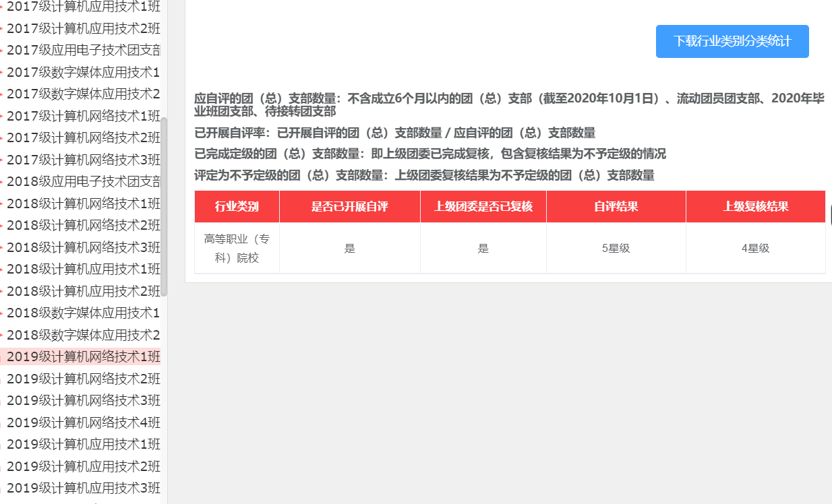Open 2019级计算机网络技术4班 branch
This screenshot has width=832, height=504.
pos(84,422)
